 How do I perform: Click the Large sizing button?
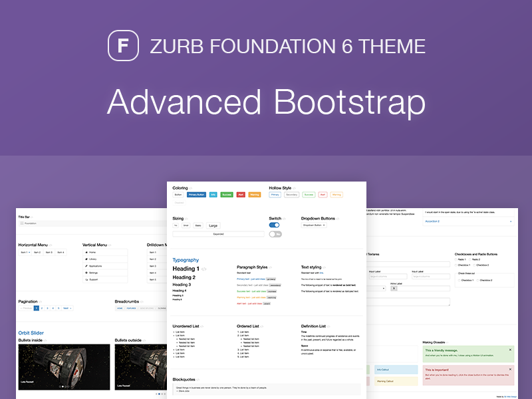pos(213,225)
